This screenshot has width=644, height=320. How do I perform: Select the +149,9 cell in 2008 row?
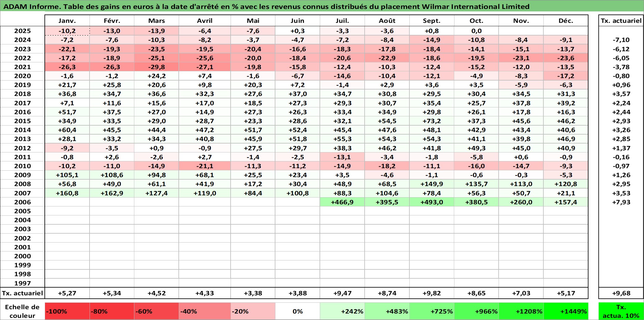pyautogui.click(x=432, y=184)
